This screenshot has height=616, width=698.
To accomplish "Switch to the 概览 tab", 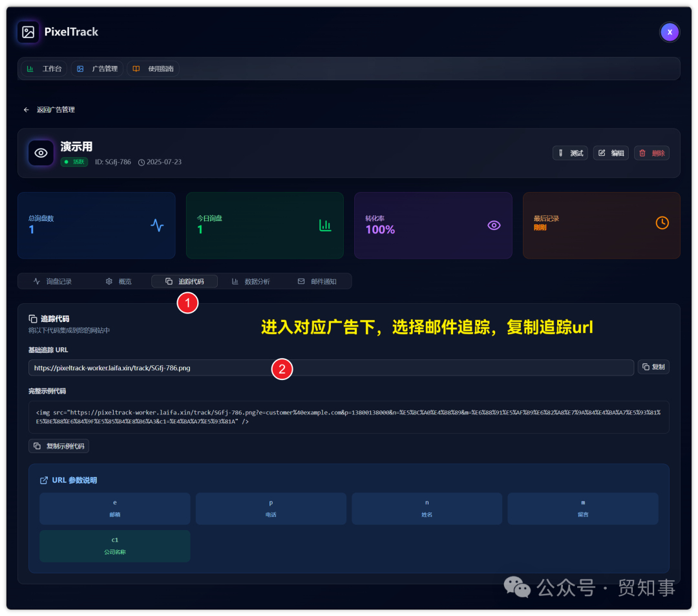I will (118, 281).
